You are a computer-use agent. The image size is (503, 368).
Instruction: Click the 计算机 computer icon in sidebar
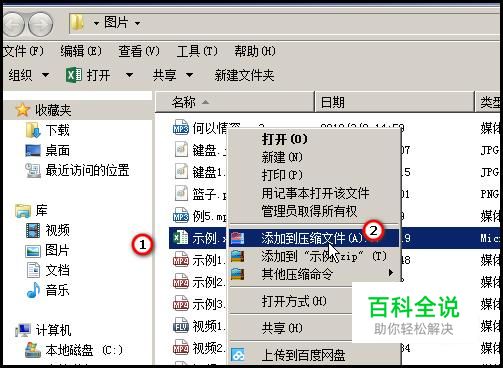click(x=23, y=330)
